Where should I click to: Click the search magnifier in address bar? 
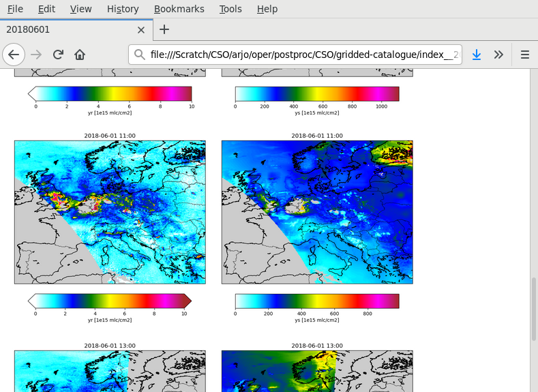point(139,55)
